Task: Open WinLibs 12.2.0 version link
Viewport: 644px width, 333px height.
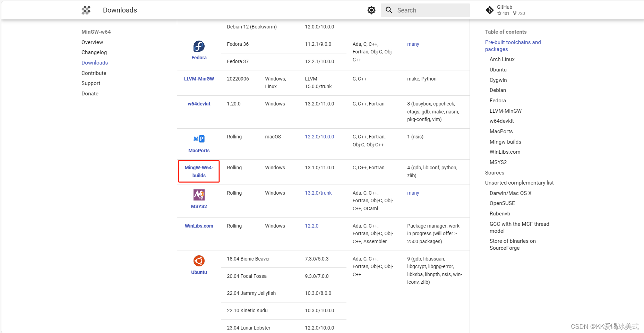Action: point(312,226)
